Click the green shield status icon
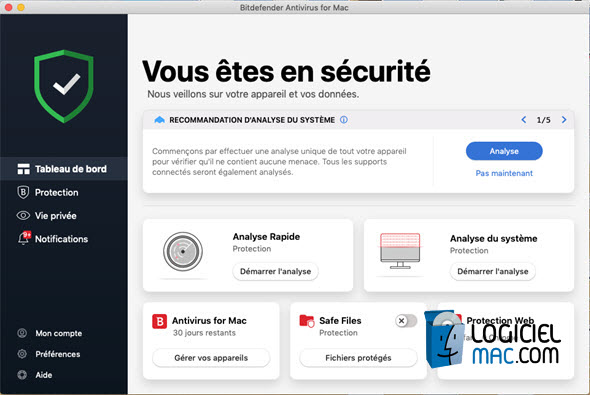This screenshot has width=590, height=395. (64, 86)
